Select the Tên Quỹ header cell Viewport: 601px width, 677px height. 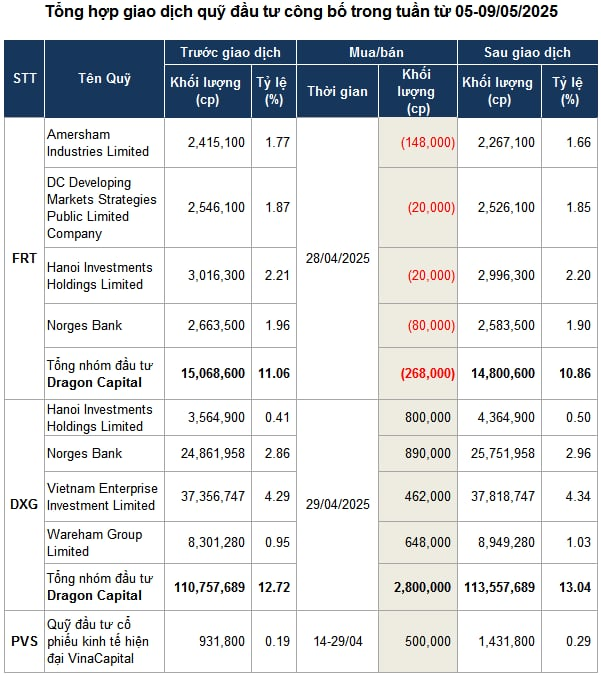coord(104,79)
